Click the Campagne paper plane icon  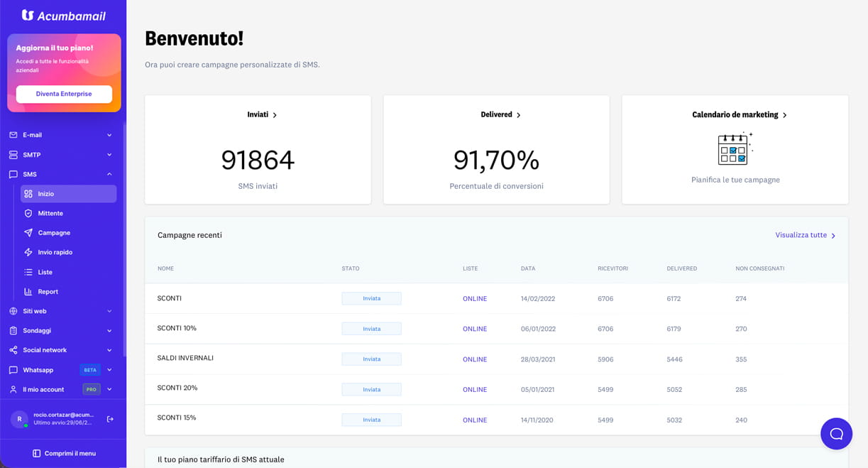coord(28,232)
